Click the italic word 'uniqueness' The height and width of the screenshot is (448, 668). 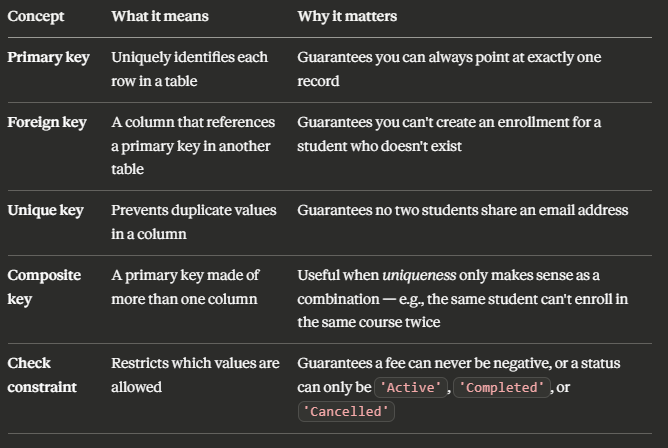click(419, 276)
